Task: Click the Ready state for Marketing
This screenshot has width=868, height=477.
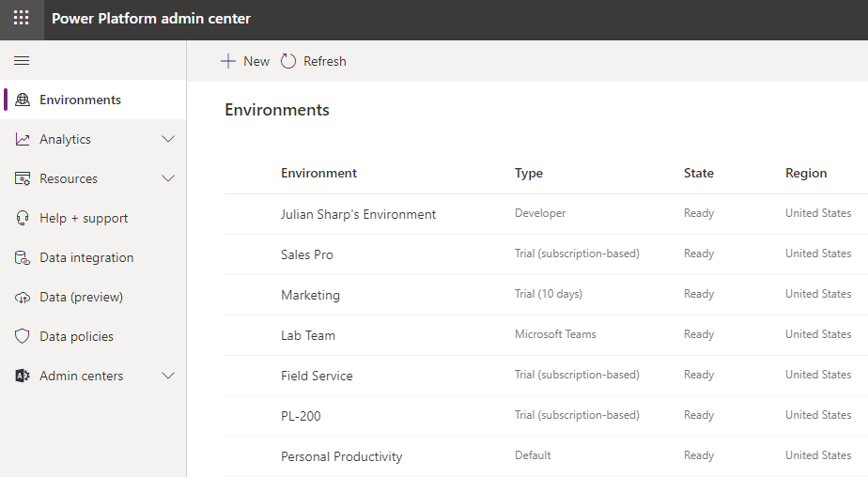Action: pos(699,294)
